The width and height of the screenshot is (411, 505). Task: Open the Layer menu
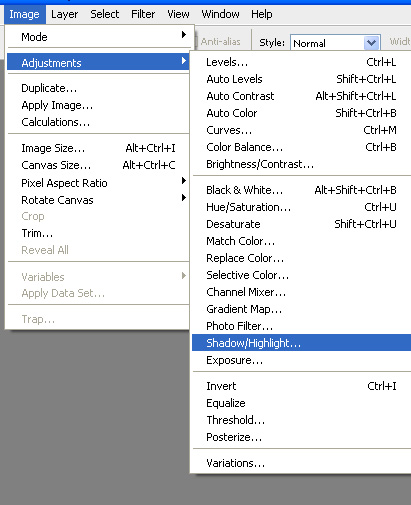[65, 14]
